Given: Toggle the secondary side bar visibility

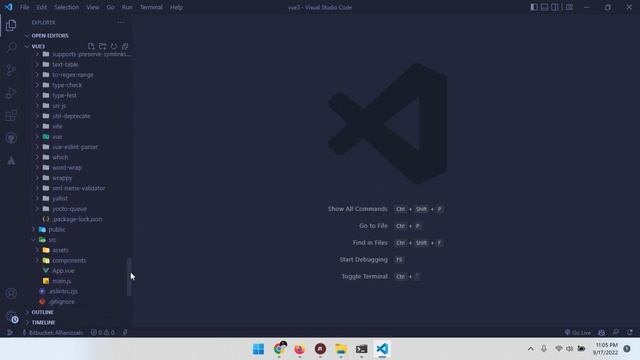Looking at the screenshot, I should tap(555, 7).
